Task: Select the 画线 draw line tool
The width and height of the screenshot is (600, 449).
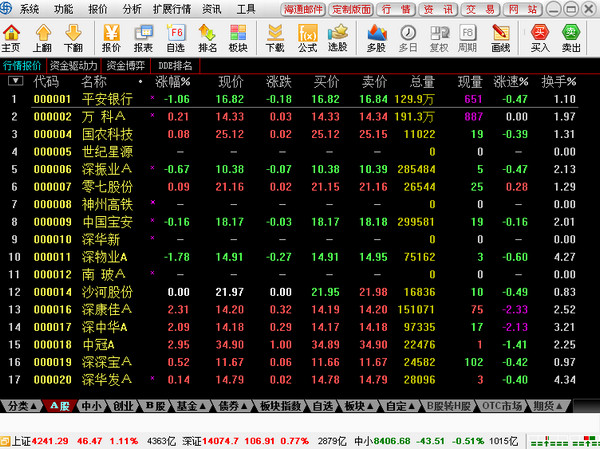Action: (x=501, y=38)
